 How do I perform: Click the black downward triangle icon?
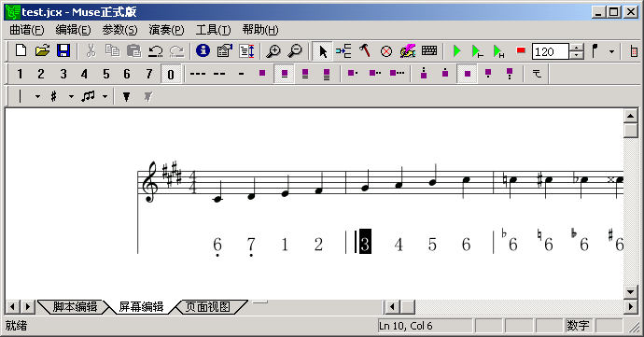127,96
